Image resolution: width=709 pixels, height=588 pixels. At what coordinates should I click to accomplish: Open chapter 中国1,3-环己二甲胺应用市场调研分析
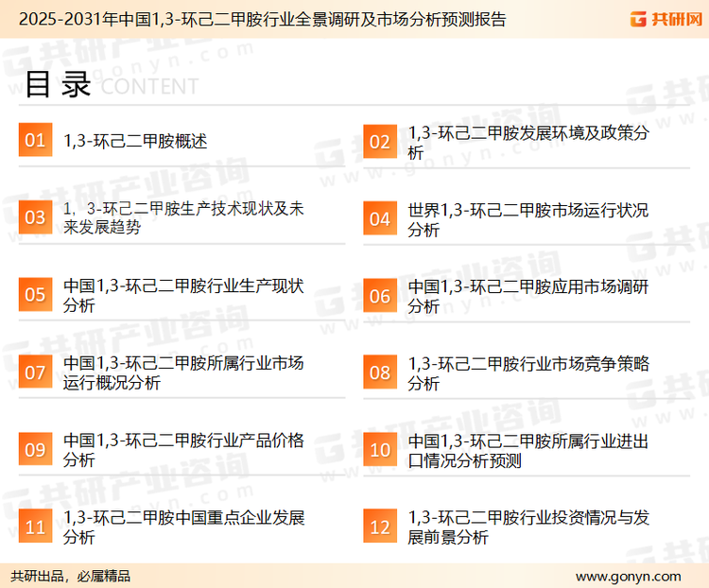(x=528, y=296)
